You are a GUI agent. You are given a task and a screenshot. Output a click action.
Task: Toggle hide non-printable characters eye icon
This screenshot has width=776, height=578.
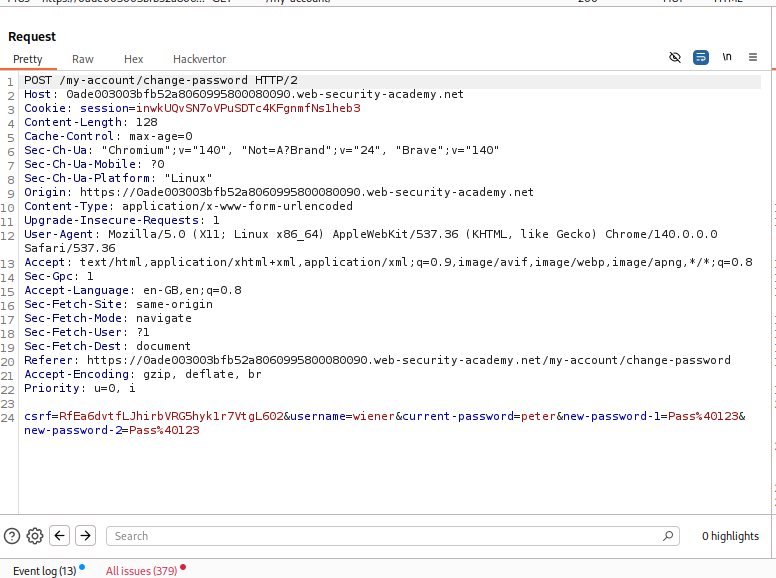[675, 58]
